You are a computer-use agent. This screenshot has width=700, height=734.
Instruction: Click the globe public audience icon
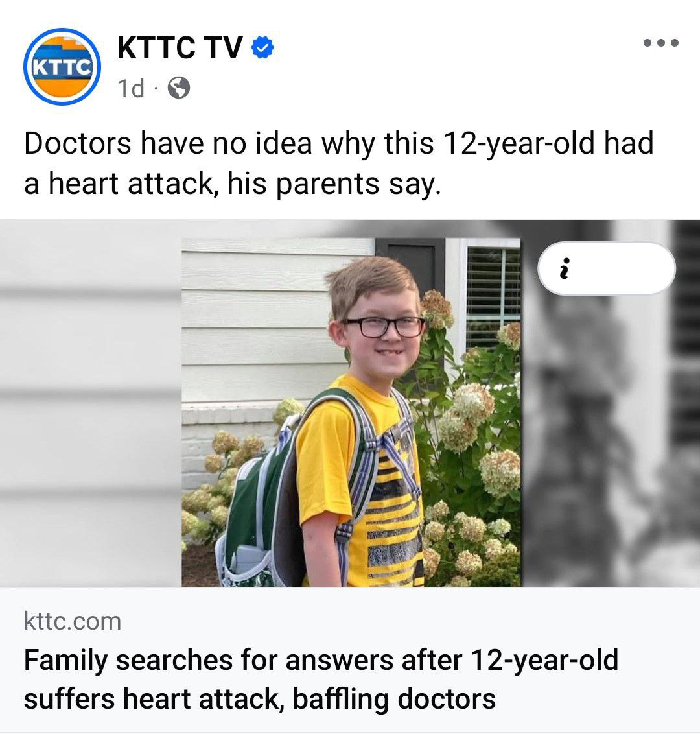pyautogui.click(x=179, y=88)
